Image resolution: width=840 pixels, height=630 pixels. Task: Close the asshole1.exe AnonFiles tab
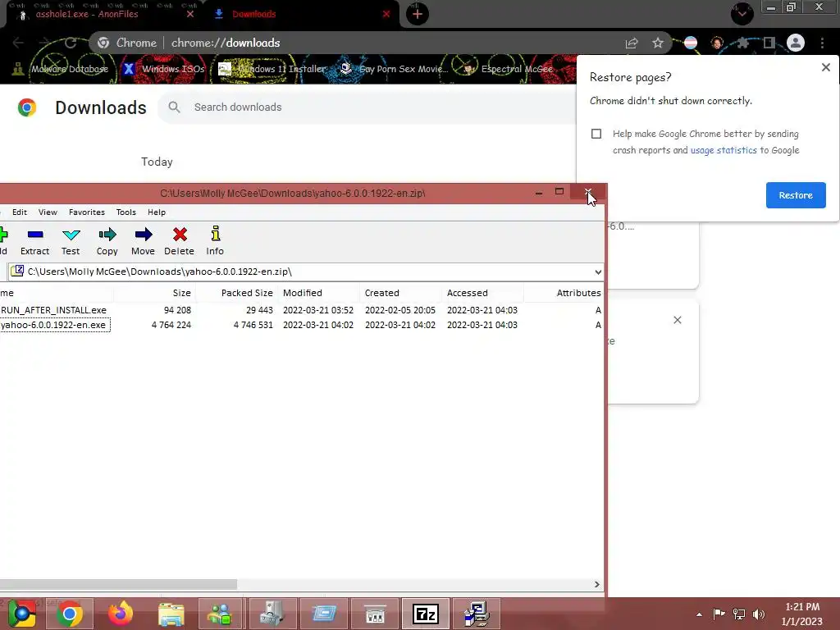click(x=189, y=15)
